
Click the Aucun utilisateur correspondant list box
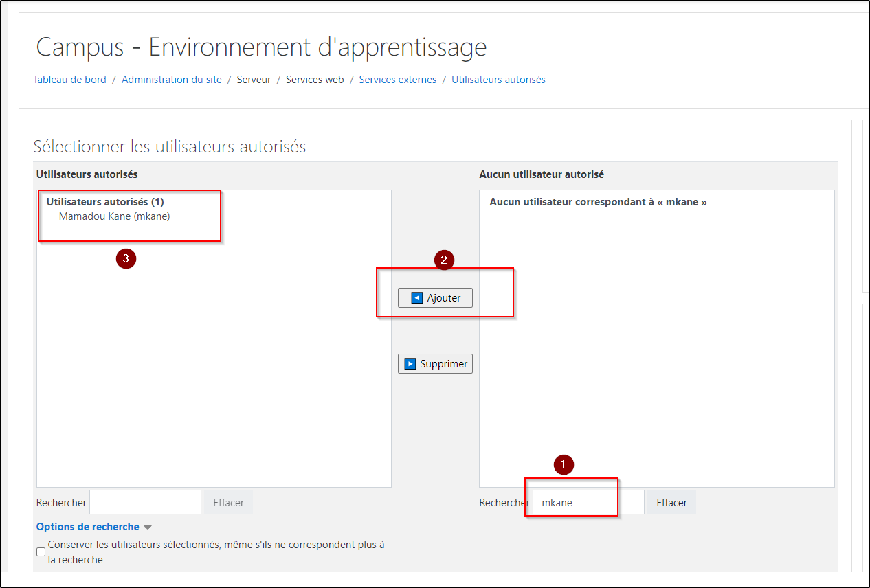[x=656, y=343]
